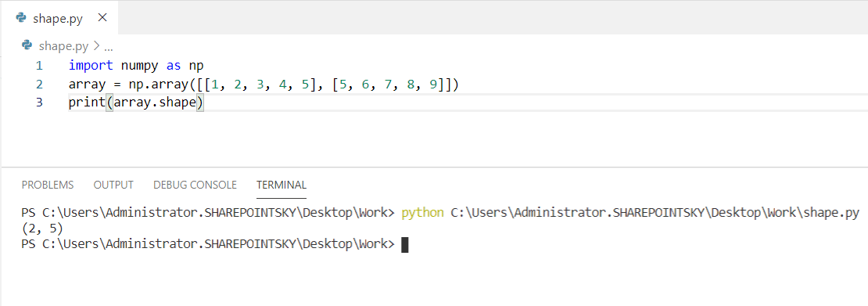Click the shape.py path in the terminal command

(655, 213)
